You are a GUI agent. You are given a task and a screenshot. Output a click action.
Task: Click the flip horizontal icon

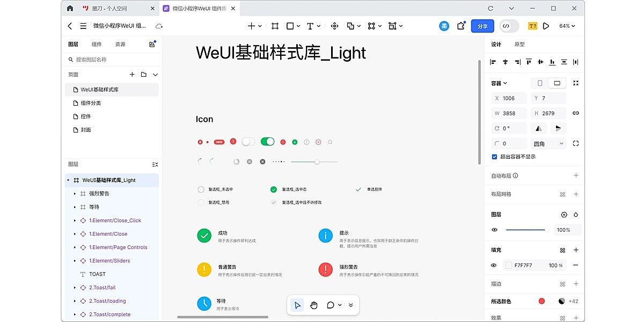(x=538, y=128)
